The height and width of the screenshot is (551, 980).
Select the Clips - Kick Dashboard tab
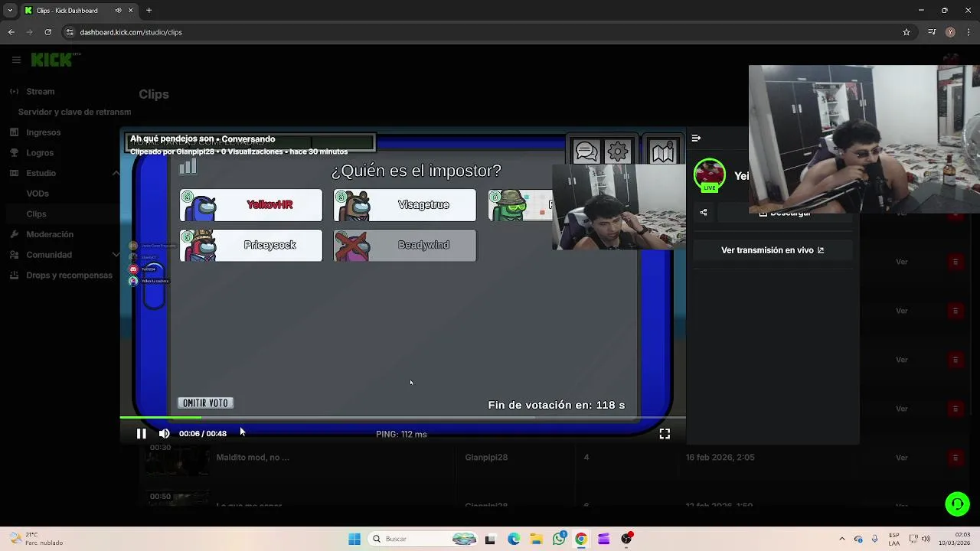[79, 11]
